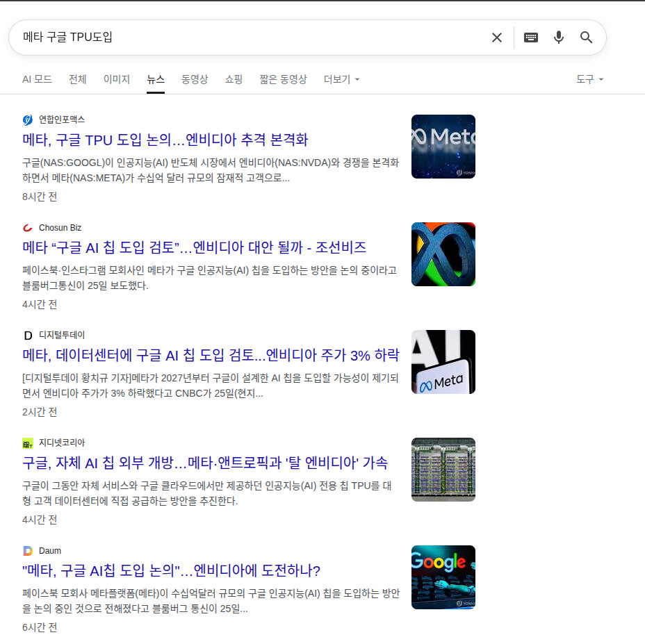Click the 디지털투데이 source favicon

(28, 336)
